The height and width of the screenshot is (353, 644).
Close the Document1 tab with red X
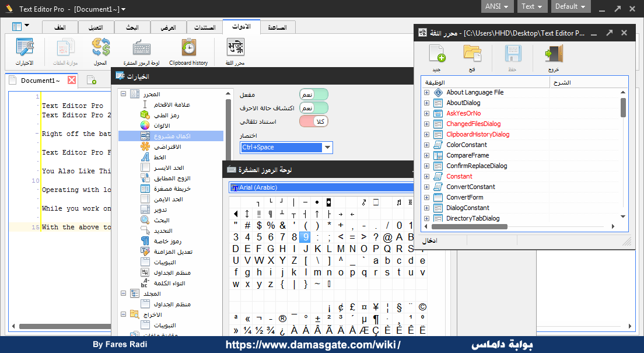tap(72, 80)
